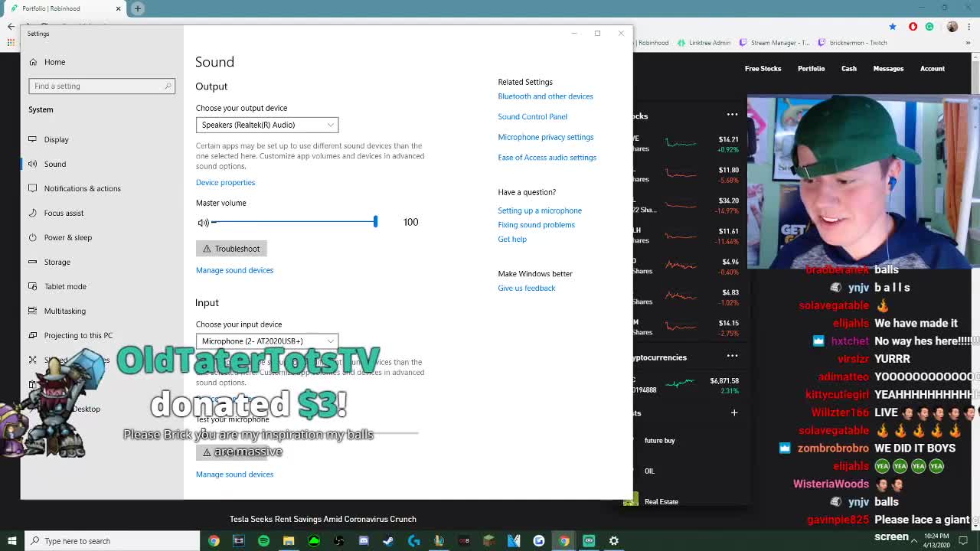
Task: Click the search magnifier in Find a setting
Action: click(x=168, y=86)
